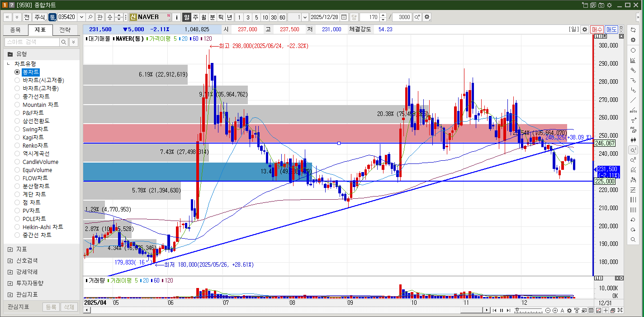The width and height of the screenshot is (644, 317).
Task: Select the 틱 (tick) period button
Action: click(x=221, y=17)
